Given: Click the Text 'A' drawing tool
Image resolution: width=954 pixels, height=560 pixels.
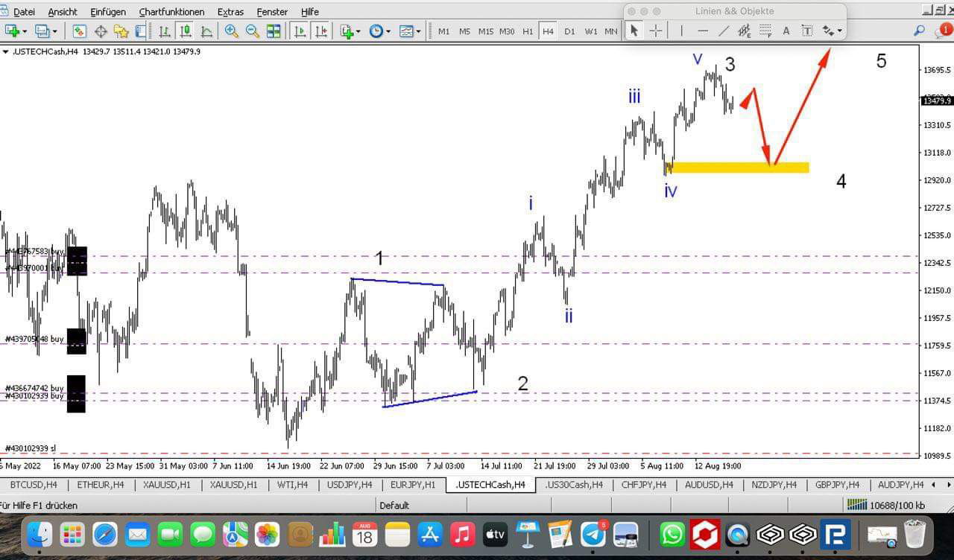Looking at the screenshot, I should [x=786, y=31].
